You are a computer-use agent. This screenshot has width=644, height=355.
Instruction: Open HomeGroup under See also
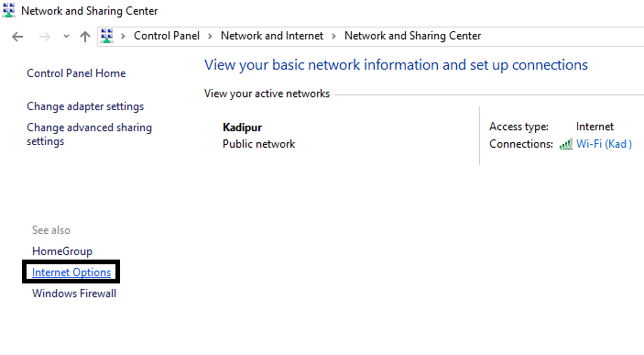coord(62,251)
